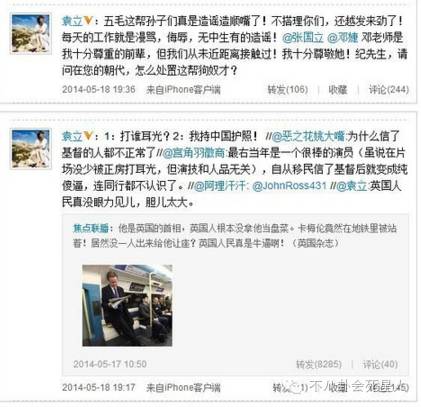The image size is (421, 407).
Task: Open 袁立 username link in second post
Action: [72, 136]
